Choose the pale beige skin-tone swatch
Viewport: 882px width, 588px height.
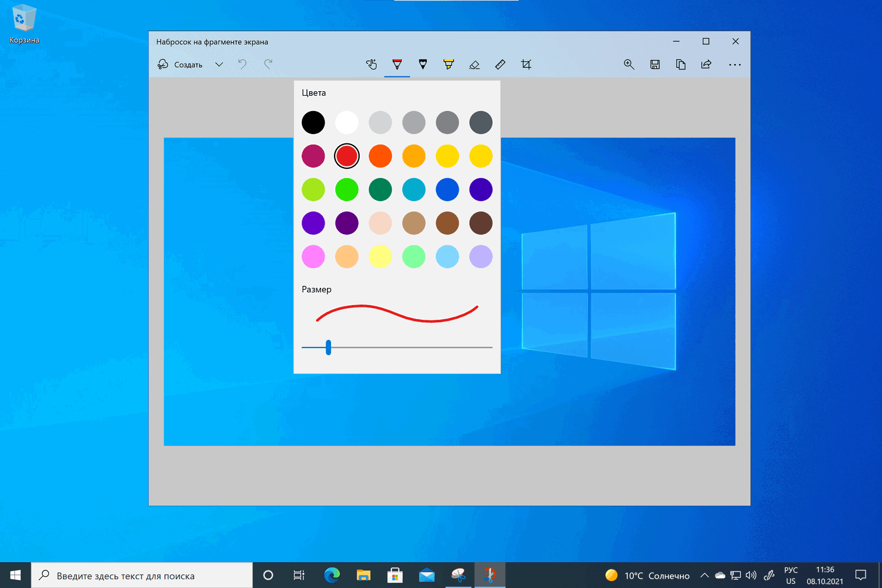380,223
